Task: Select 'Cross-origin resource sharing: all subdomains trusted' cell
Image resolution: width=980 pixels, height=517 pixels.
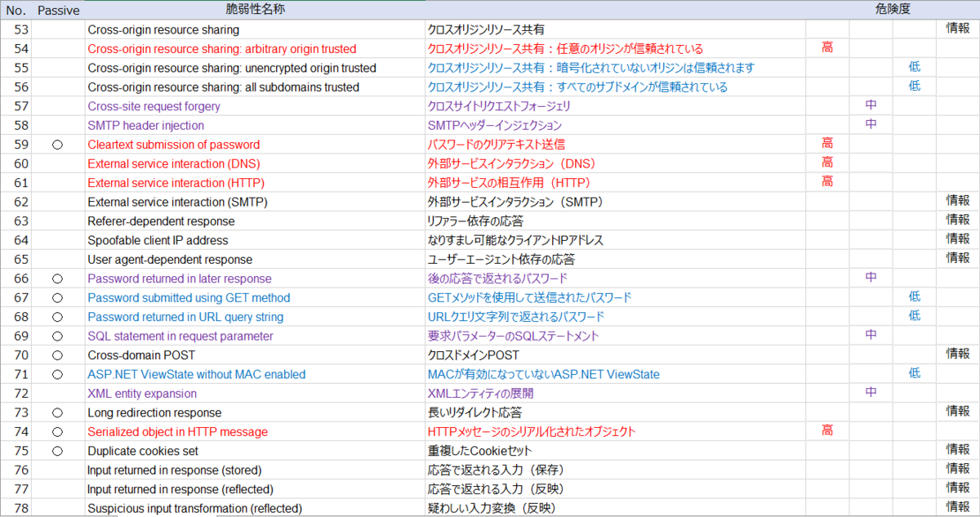Action: (x=255, y=87)
